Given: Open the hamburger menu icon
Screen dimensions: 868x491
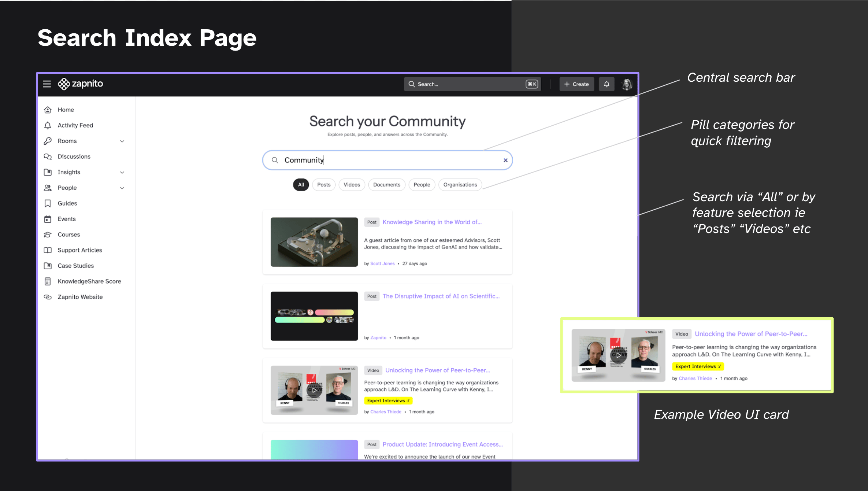Looking at the screenshot, I should 47,84.
